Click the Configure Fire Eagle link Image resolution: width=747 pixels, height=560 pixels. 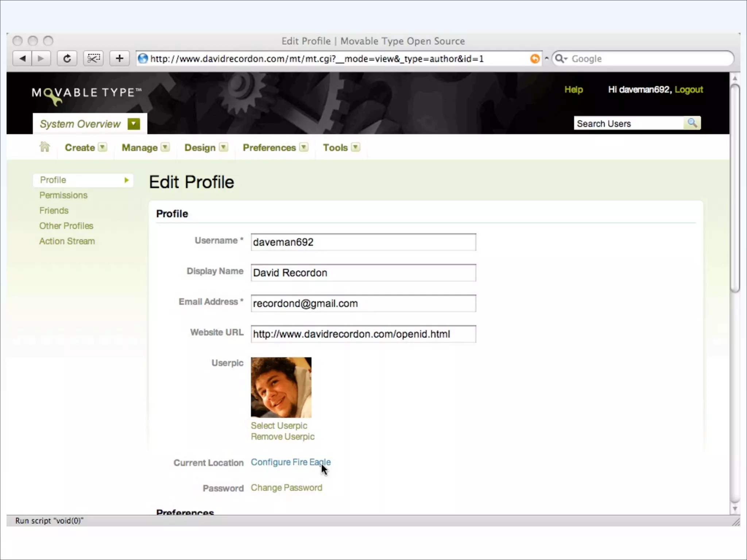290,462
